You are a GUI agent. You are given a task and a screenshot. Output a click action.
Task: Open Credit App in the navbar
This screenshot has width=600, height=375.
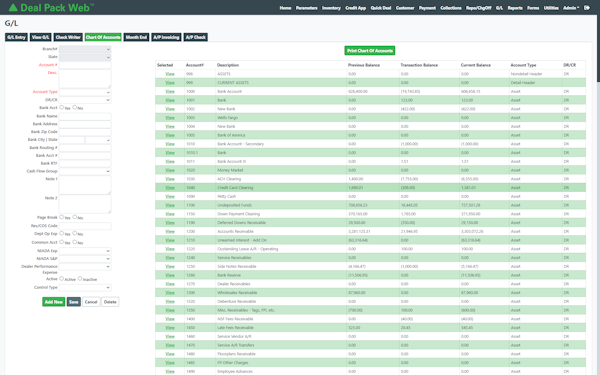tap(355, 8)
